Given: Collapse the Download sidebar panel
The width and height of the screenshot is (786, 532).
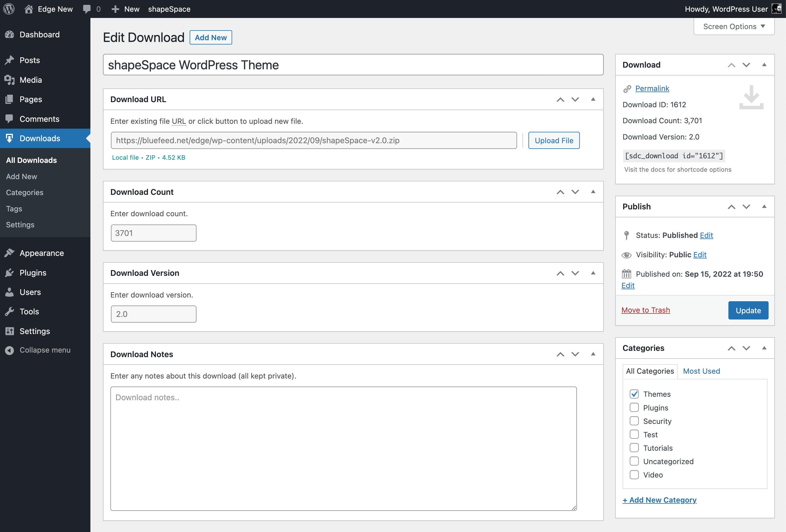Looking at the screenshot, I should click(x=764, y=65).
